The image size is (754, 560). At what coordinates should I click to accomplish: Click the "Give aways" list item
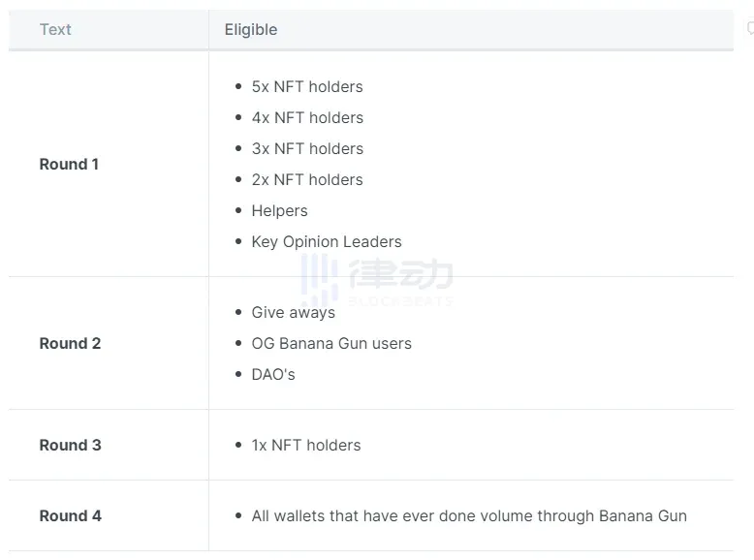(x=293, y=312)
